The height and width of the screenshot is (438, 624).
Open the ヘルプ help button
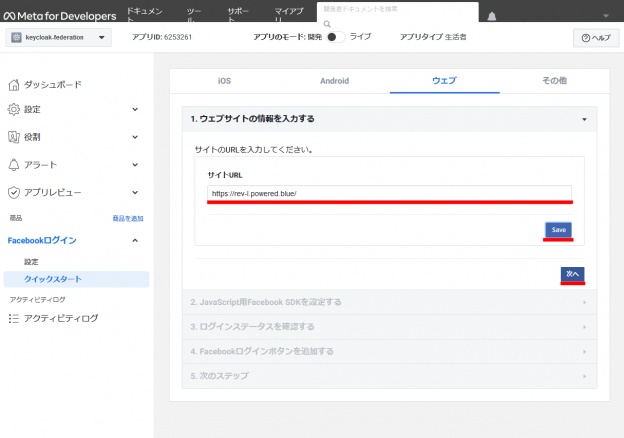coord(596,38)
